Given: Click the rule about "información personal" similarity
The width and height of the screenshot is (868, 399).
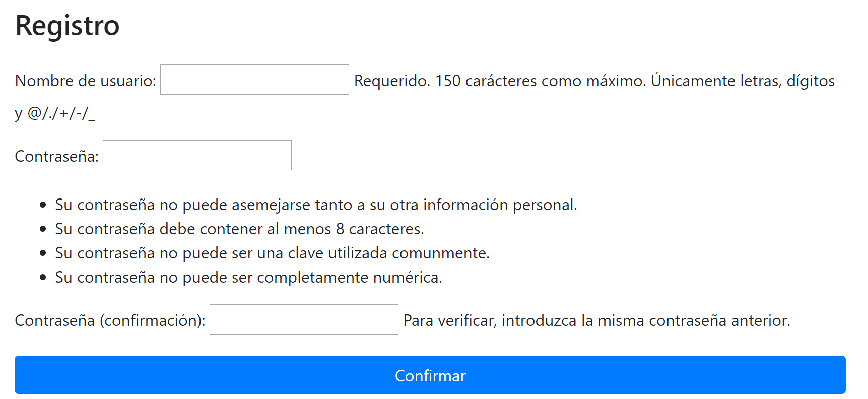Looking at the screenshot, I should pyautogui.click(x=316, y=205).
